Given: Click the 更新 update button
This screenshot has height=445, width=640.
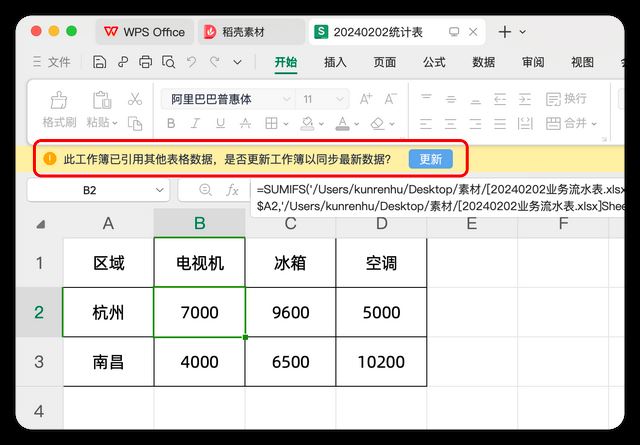Looking at the screenshot, I should 431,159.
